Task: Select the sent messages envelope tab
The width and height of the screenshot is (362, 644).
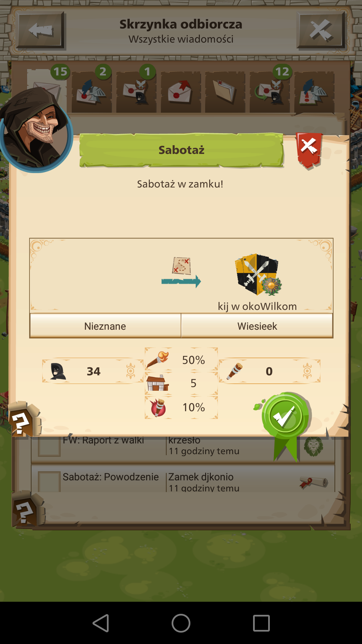Action: 181,92
